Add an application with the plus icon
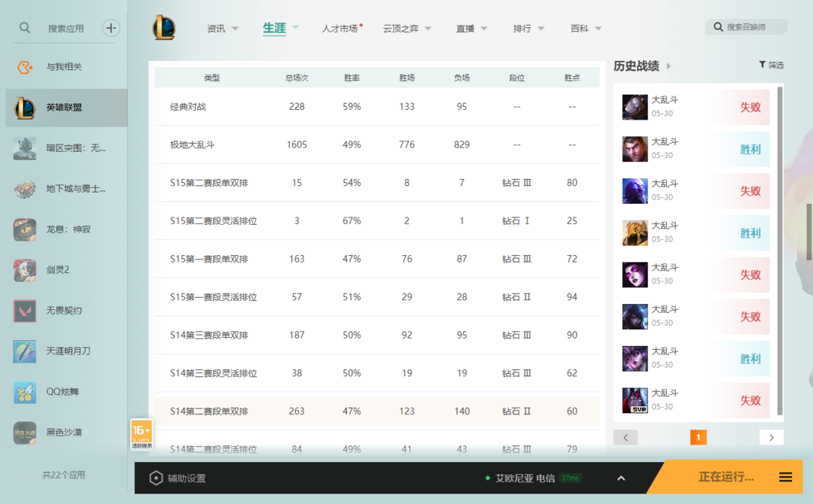The width and height of the screenshot is (813, 504). (111, 28)
